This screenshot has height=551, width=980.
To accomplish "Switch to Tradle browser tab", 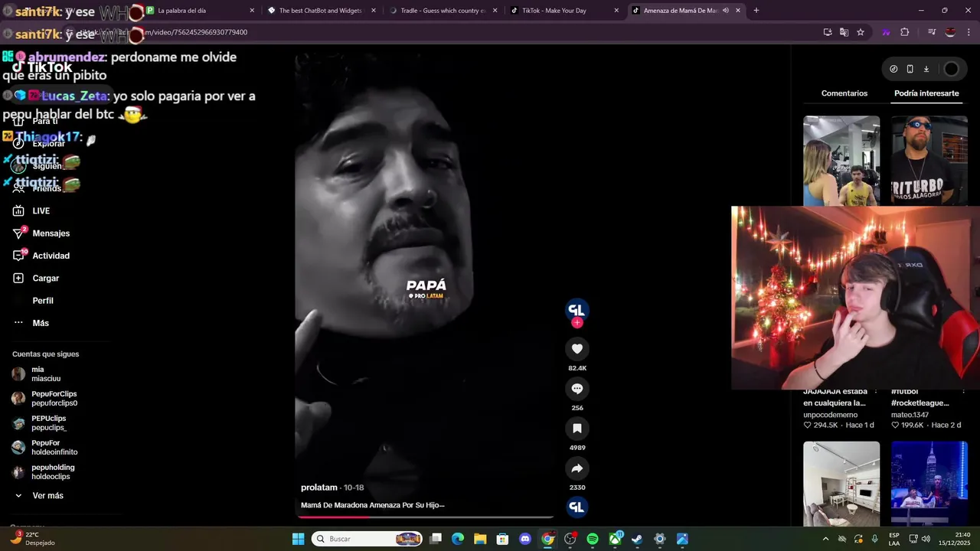I will 444,11.
